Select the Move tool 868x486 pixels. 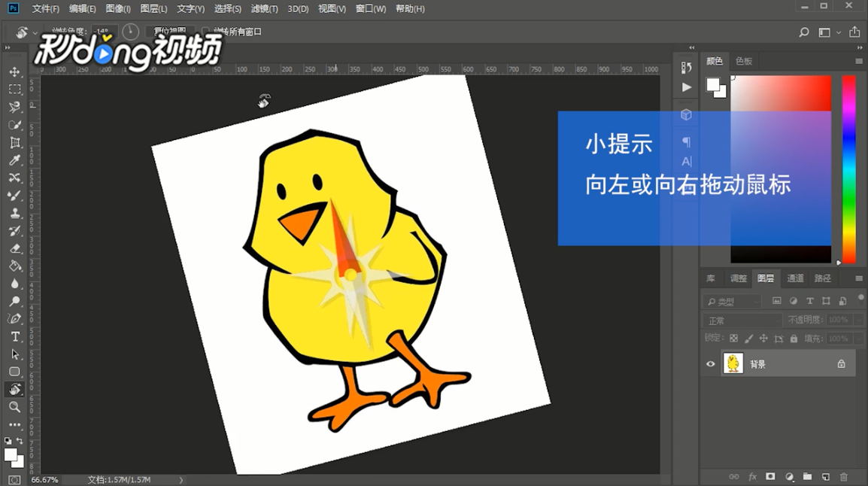point(15,72)
